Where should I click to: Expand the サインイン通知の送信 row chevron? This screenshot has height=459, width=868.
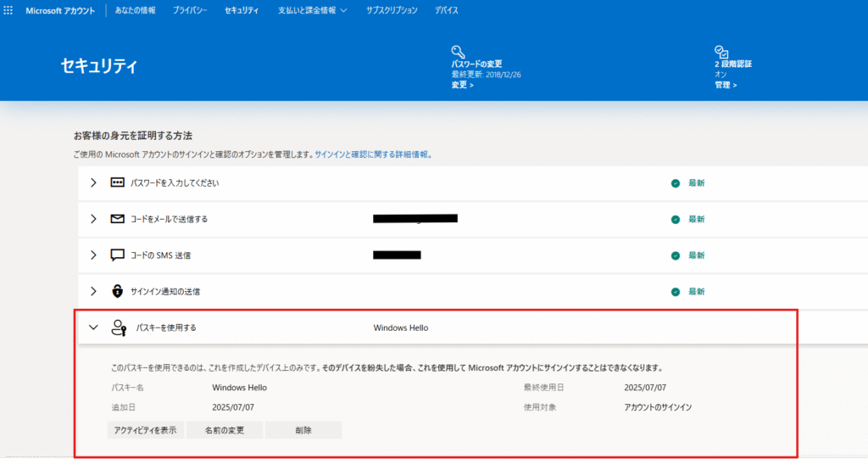[93, 291]
